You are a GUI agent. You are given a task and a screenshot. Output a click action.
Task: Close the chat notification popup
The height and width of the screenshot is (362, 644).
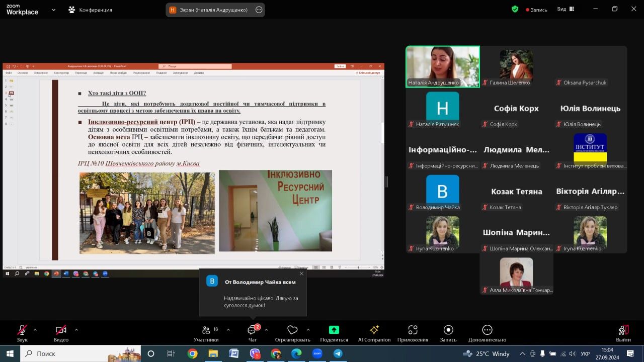(301, 274)
